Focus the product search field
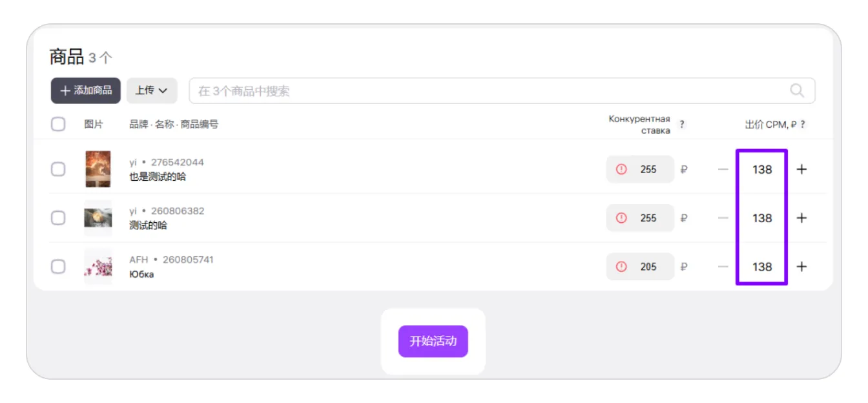This screenshot has height=403, width=868. [502, 90]
